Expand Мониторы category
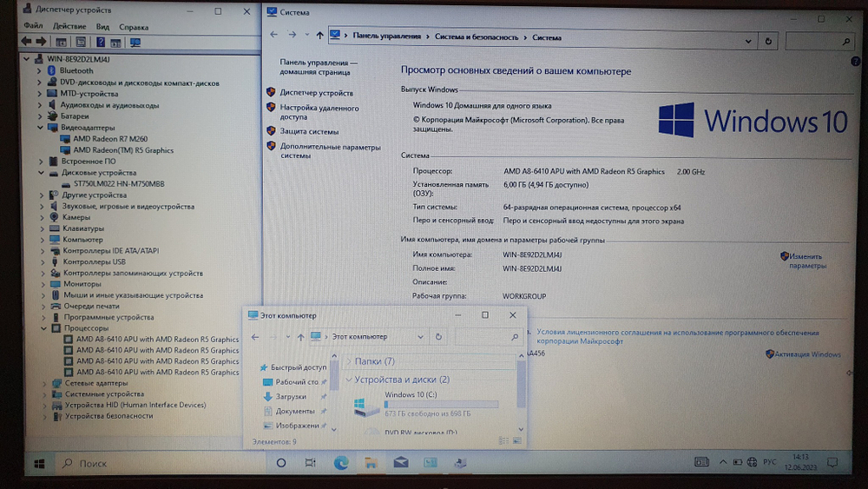Image resolution: width=868 pixels, height=489 pixels. pyautogui.click(x=43, y=284)
